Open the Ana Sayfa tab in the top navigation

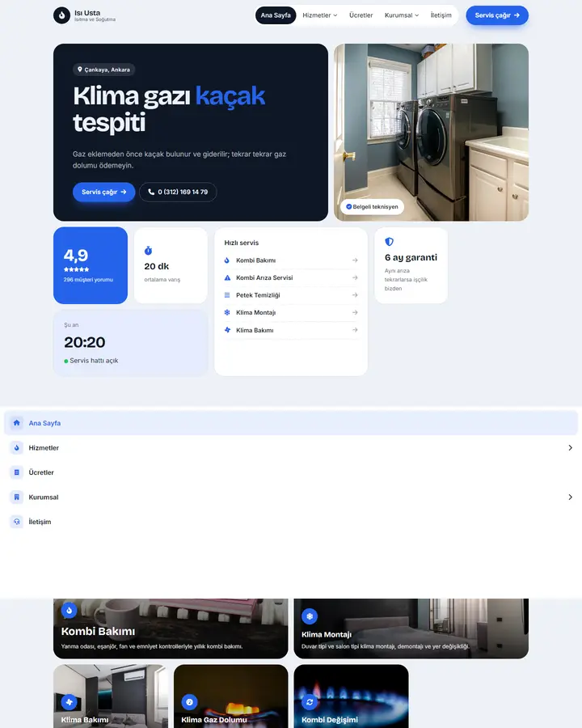click(276, 15)
